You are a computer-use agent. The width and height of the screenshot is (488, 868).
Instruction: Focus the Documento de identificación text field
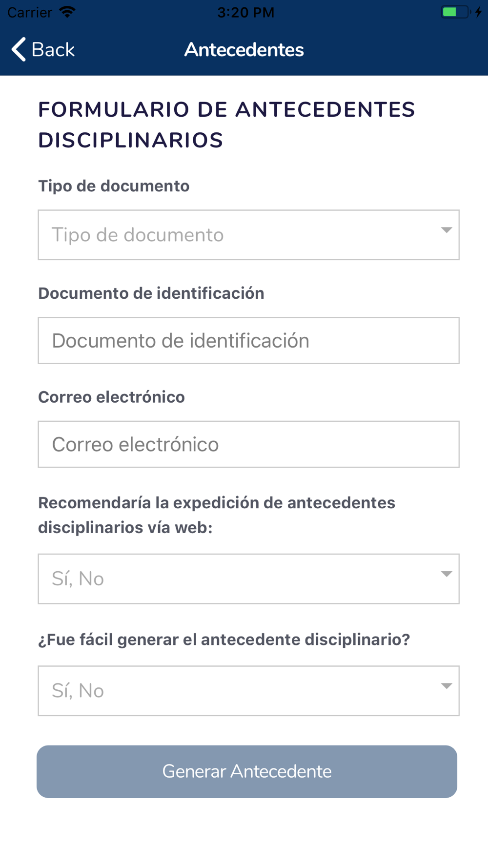tap(248, 341)
